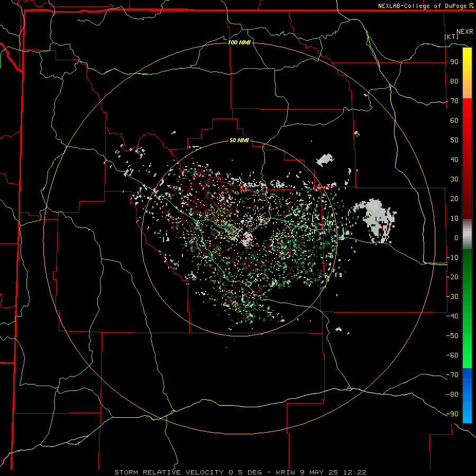Click the 10 value on the velocity scale

click(x=454, y=218)
